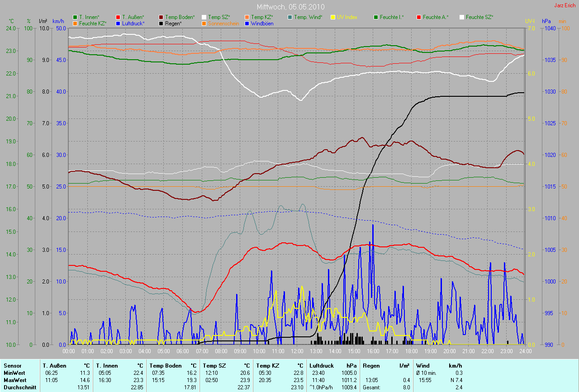Click the yellow UV Index legend square
Image resolution: width=579 pixels, height=392 pixels.
[333, 17]
